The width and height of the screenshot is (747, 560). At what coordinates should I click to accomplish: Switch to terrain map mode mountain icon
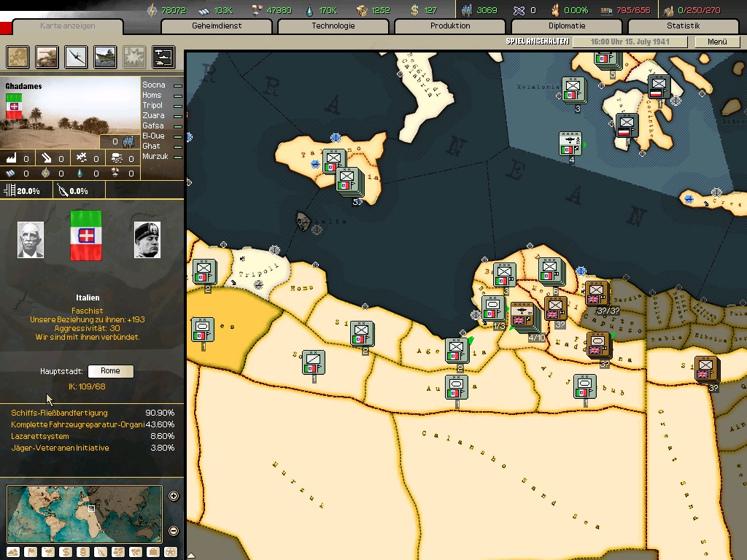(13, 552)
